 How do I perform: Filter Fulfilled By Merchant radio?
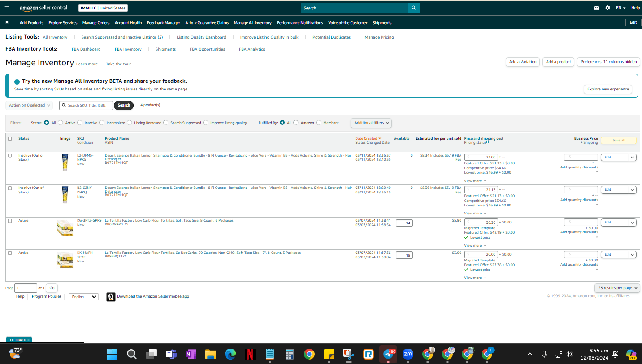click(319, 123)
